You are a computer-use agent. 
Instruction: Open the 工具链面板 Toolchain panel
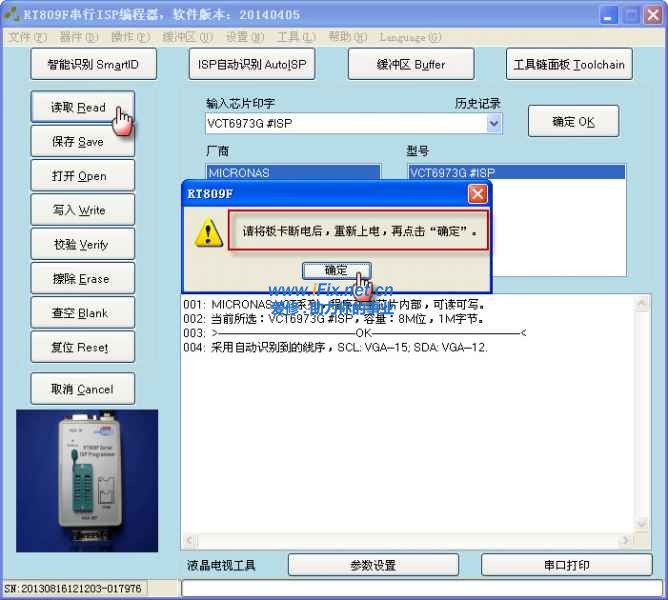coord(568,65)
